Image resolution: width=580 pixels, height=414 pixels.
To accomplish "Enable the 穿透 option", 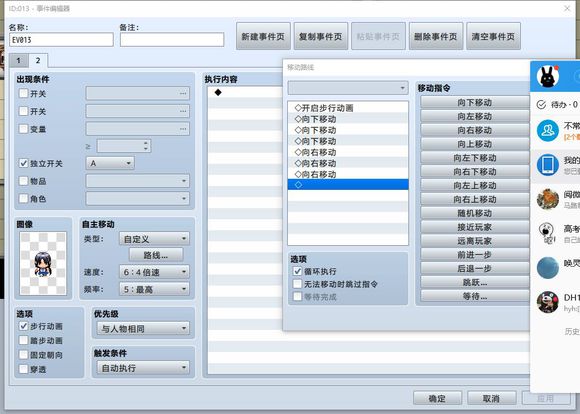I will (23, 369).
